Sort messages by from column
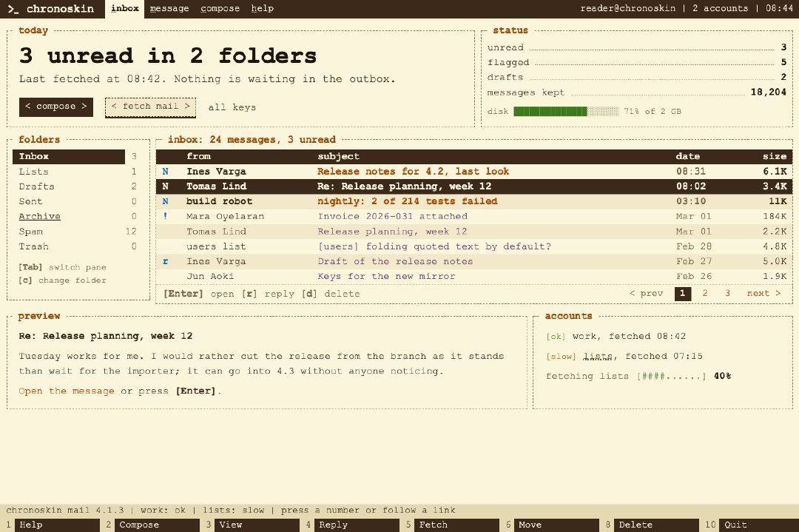The height and width of the screenshot is (532, 799). click(198, 156)
